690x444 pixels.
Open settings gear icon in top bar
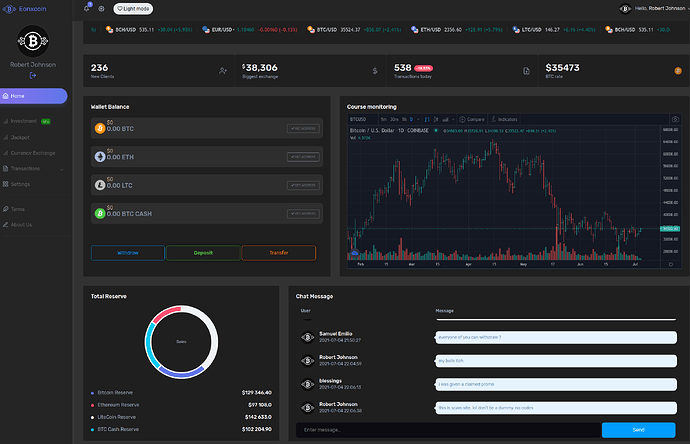[101, 9]
